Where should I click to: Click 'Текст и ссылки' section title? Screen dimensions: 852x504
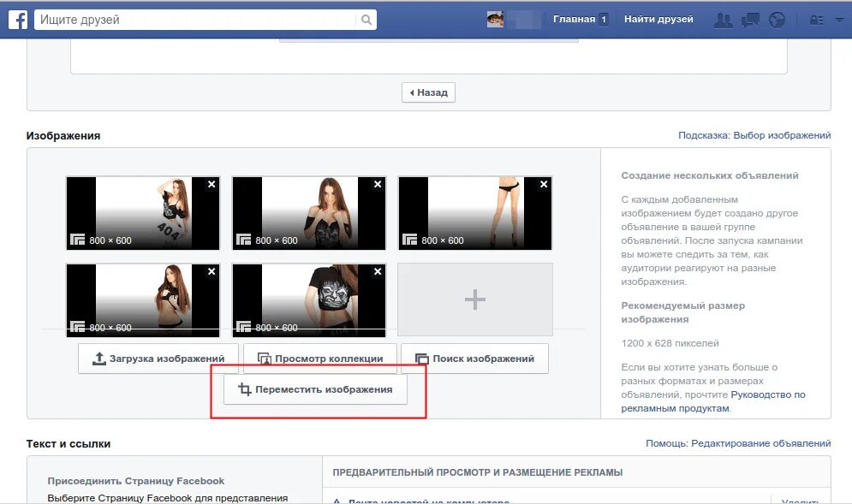69,444
